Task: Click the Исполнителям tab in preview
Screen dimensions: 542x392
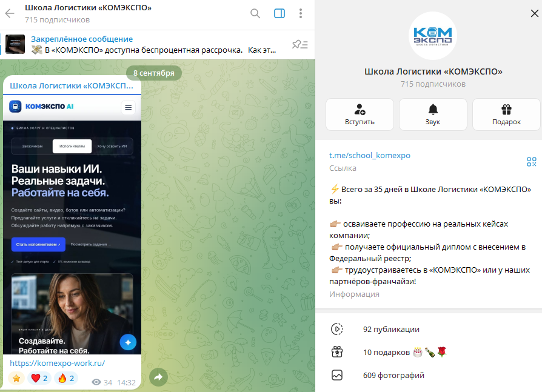Action: point(72,146)
